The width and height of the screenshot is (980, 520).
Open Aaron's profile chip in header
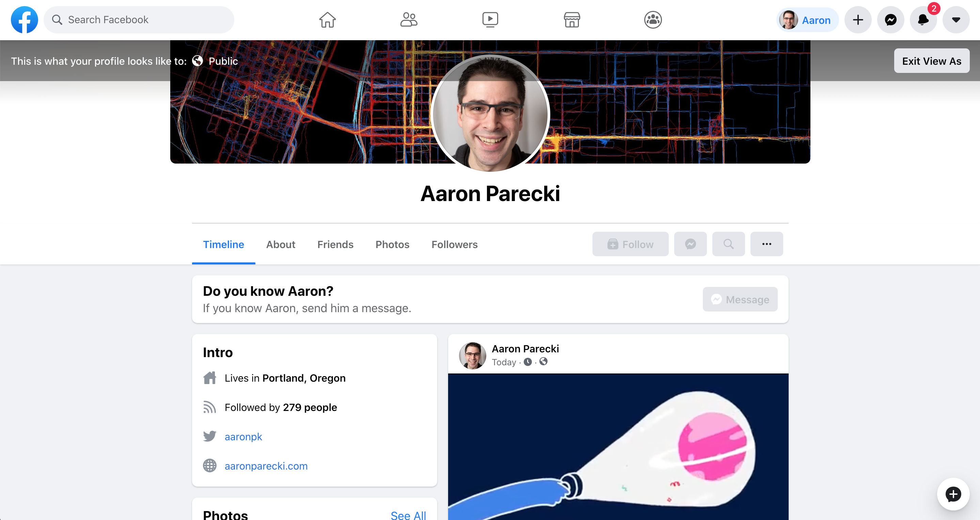pos(807,20)
